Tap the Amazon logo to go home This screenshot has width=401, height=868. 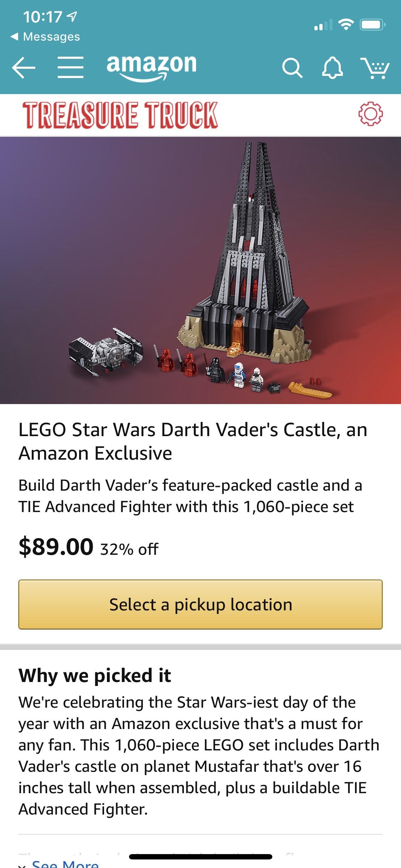coord(151,68)
